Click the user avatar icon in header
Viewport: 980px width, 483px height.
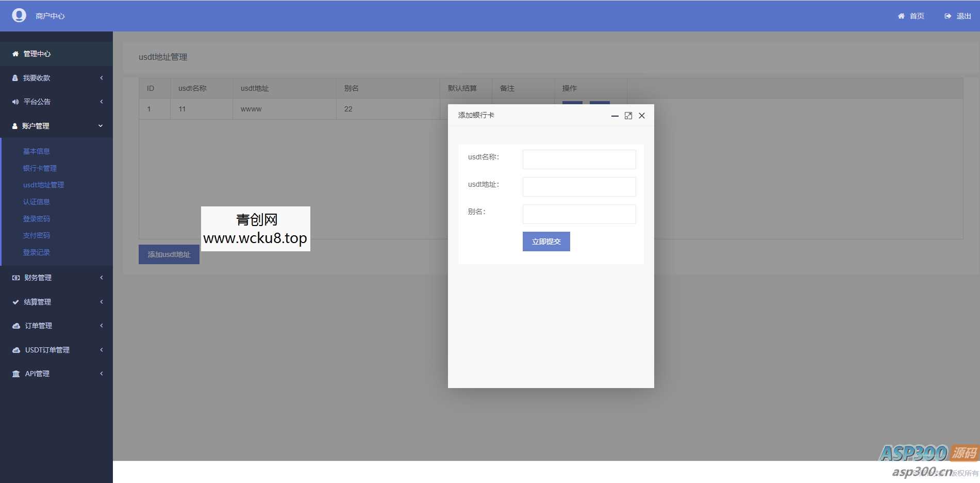(x=19, y=15)
